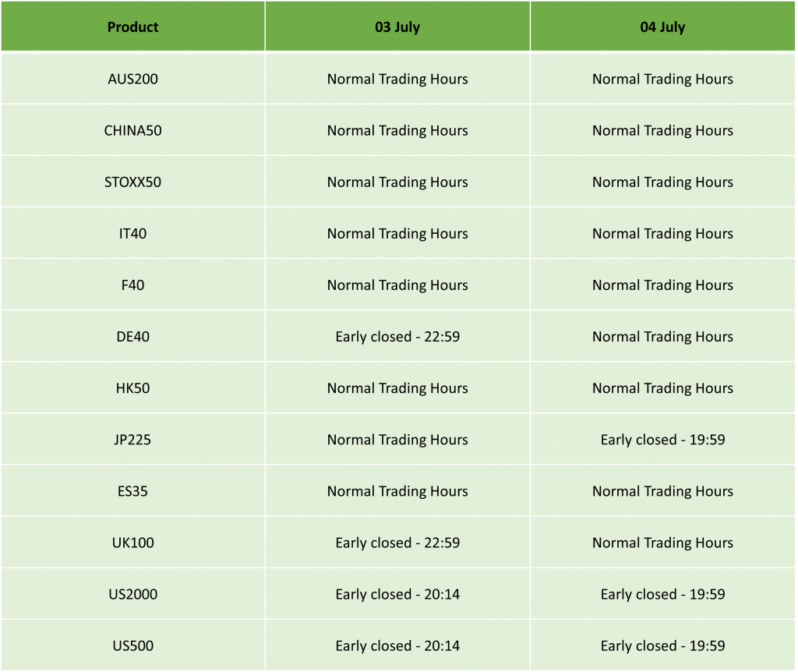Click the JP225 product label
Viewport: 798px width, 672px height.
pyautogui.click(x=132, y=440)
